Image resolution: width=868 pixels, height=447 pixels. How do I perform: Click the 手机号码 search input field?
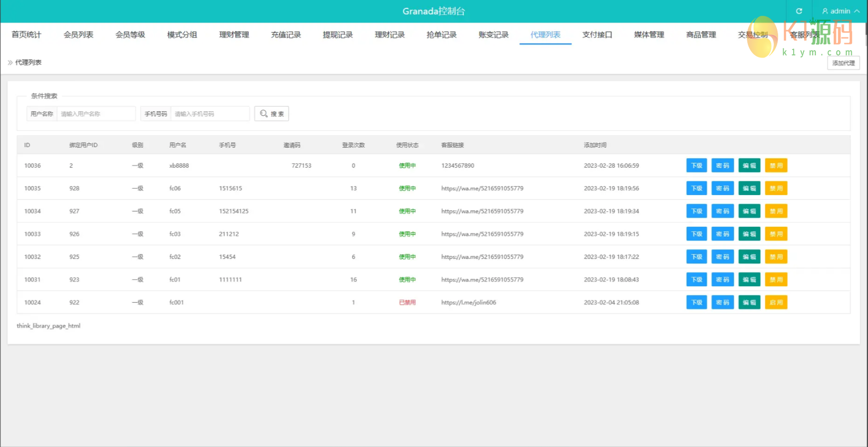(210, 114)
